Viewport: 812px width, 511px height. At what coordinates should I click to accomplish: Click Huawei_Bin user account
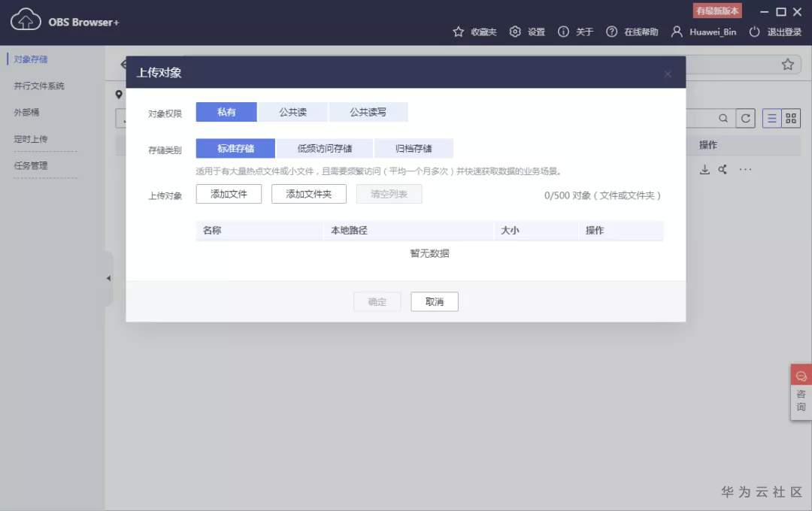coord(703,32)
